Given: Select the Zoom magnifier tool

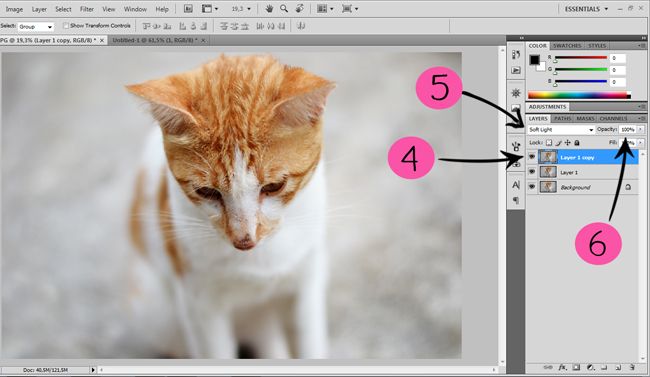Looking at the screenshot, I should click(284, 9).
